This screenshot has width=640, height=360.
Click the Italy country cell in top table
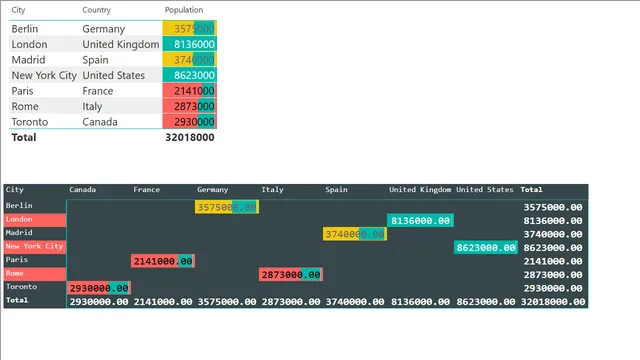tap(92, 107)
